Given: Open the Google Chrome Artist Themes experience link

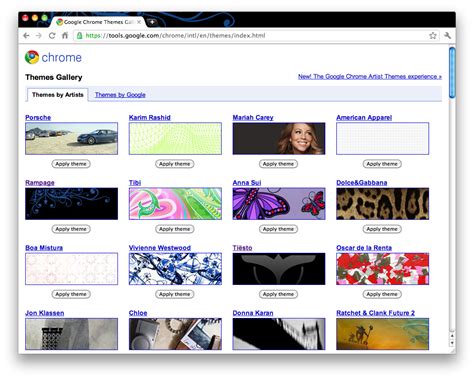Looking at the screenshot, I should (370, 76).
